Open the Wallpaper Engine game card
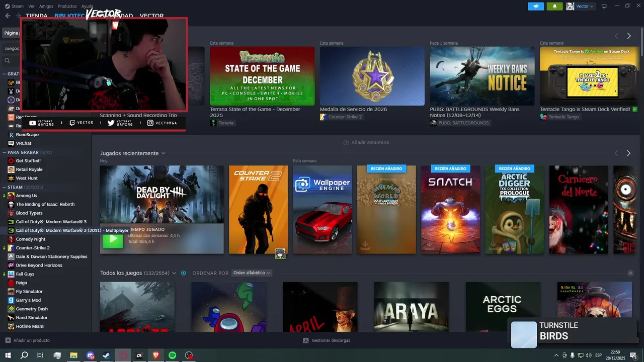 point(323,210)
